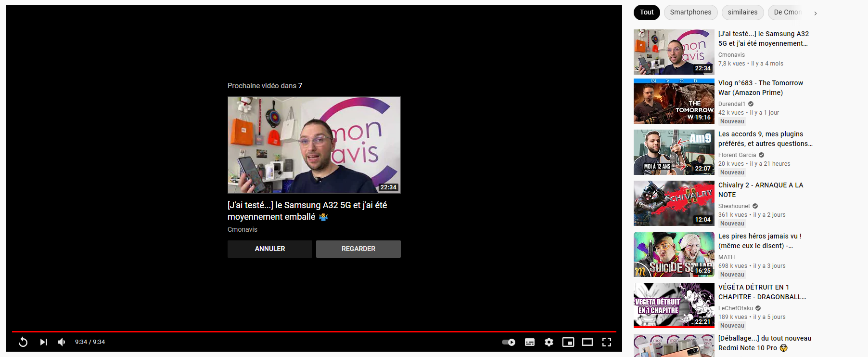The height and width of the screenshot is (357, 868).
Task: Toggle the autoplay switch
Action: [x=509, y=342]
